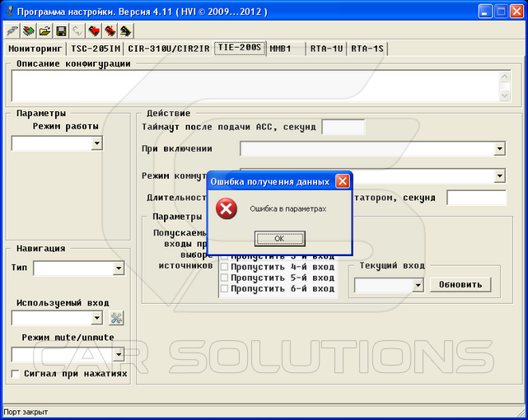Click the greyed-out toolbar icon after save
The width and height of the screenshot is (528, 420).
[x=77, y=31]
